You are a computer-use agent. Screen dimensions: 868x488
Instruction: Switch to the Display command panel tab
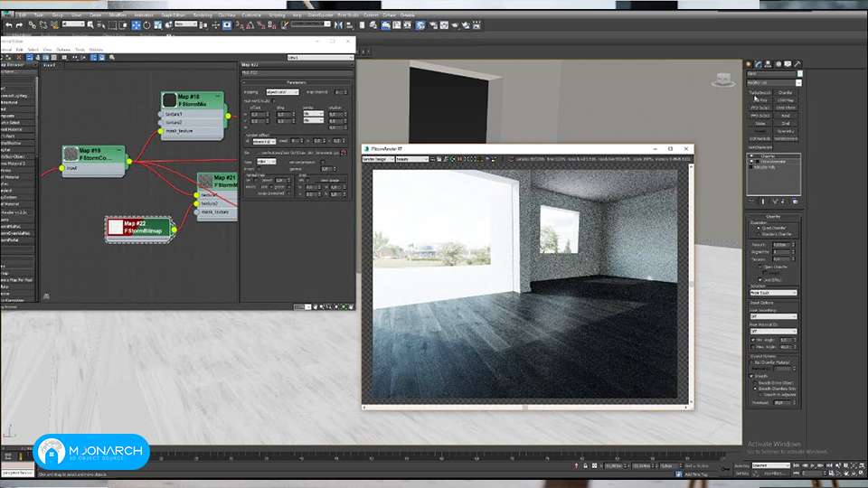788,63
